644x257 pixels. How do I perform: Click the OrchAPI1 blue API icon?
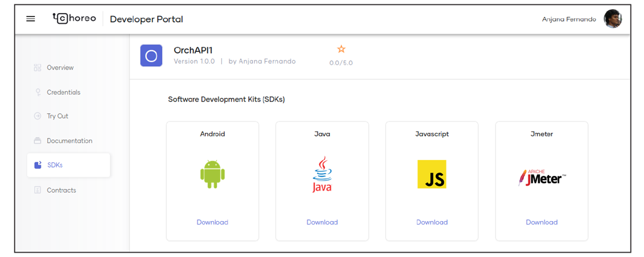pyautogui.click(x=151, y=55)
